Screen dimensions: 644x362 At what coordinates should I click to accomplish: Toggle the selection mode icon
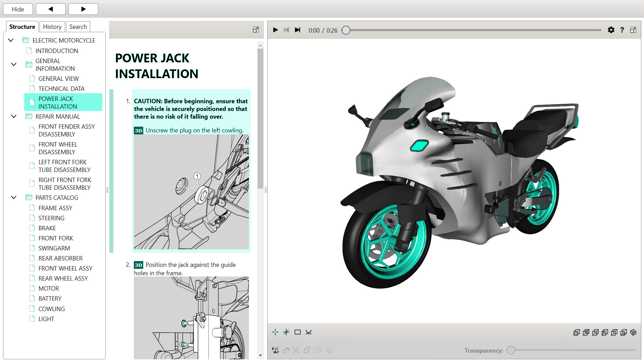pos(275,350)
